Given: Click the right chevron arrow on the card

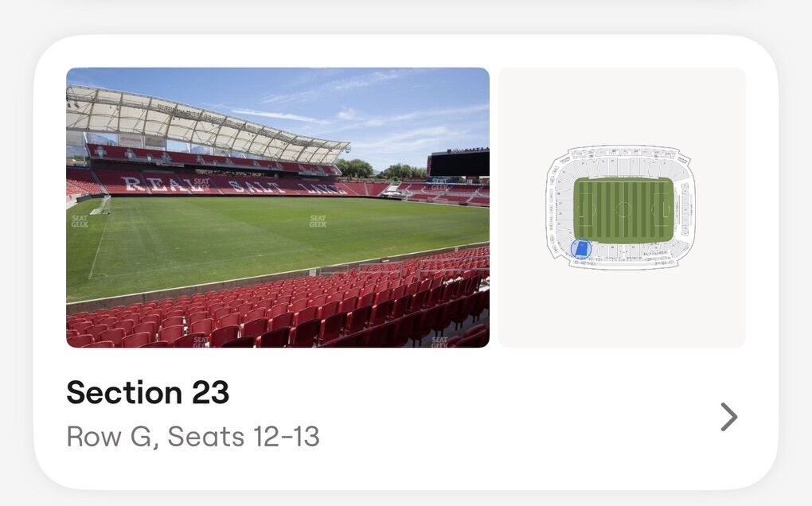Looking at the screenshot, I should pyautogui.click(x=728, y=416).
